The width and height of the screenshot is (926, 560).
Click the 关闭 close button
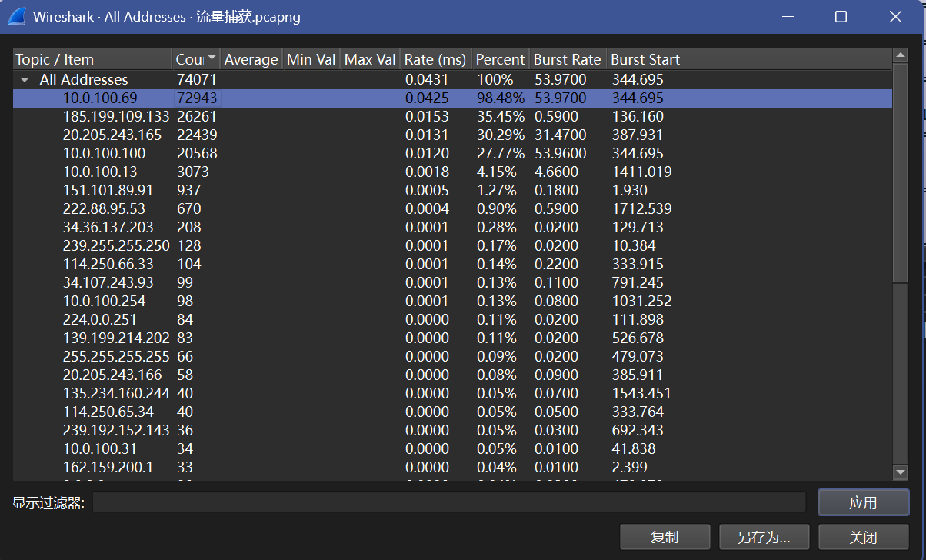click(x=863, y=537)
